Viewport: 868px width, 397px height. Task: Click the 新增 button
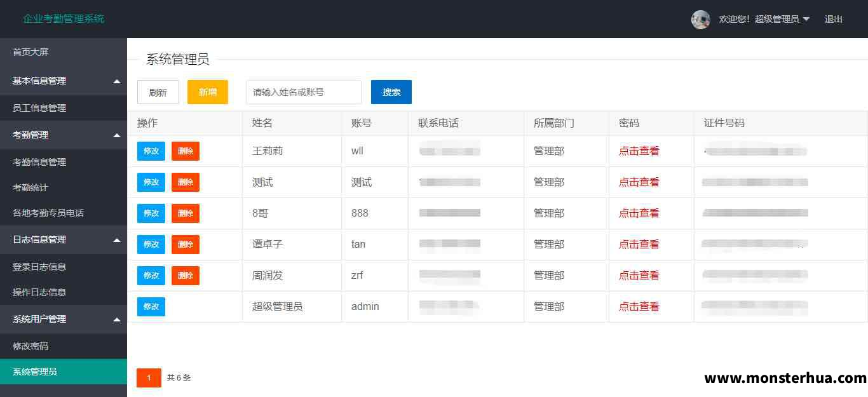(x=208, y=92)
